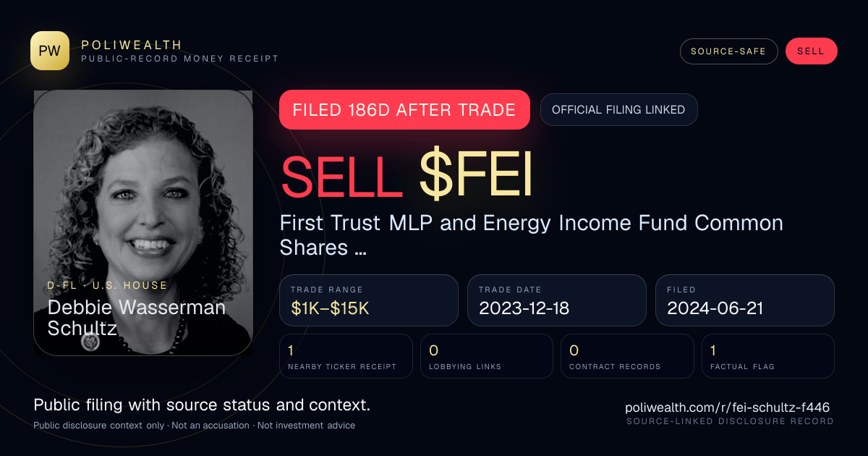This screenshot has height=456, width=868.
Task: Click the gold PW logo icon
Action: click(x=50, y=51)
